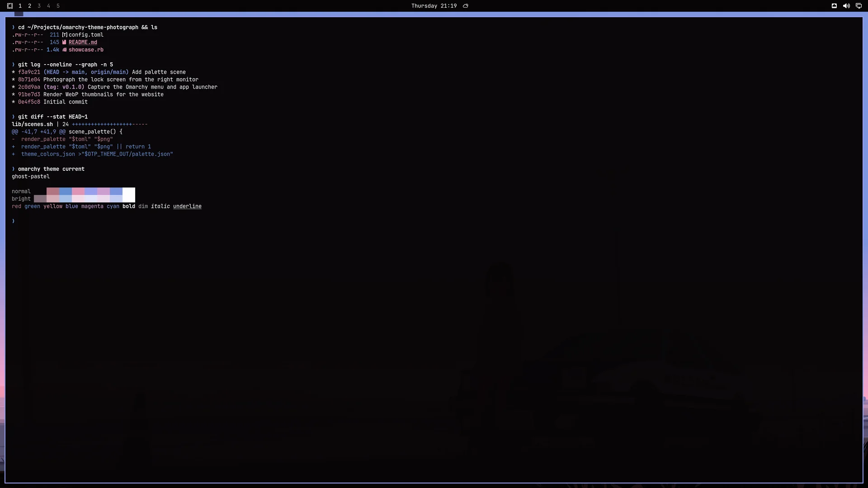
Task: Click the weather cloud icon by clock
Action: pos(466,6)
